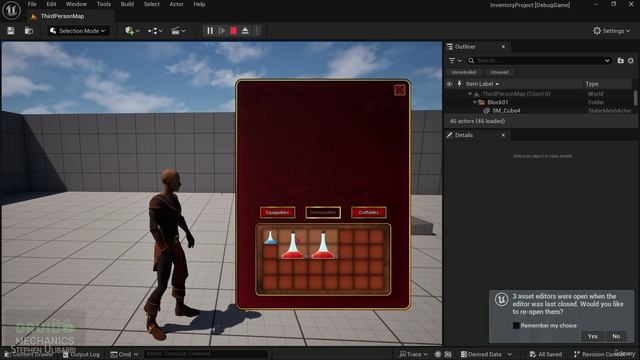This screenshot has width=640, height=360.
Task: Select the Block01 folder row
Action: click(539, 102)
